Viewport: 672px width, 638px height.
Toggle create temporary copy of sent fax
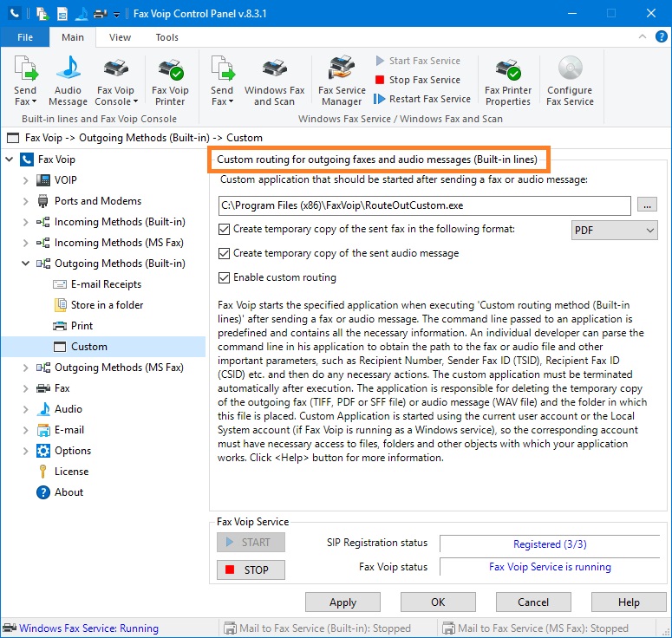(x=224, y=229)
